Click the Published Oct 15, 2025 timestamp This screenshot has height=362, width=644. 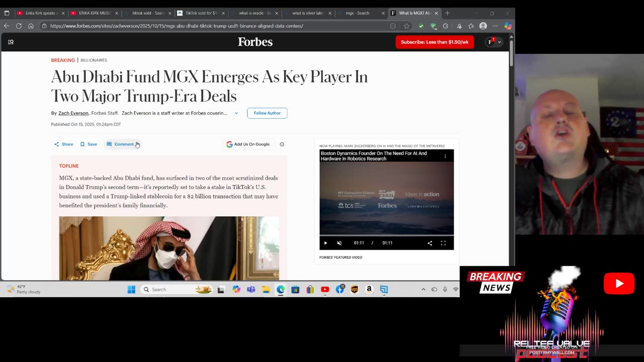pos(86,124)
